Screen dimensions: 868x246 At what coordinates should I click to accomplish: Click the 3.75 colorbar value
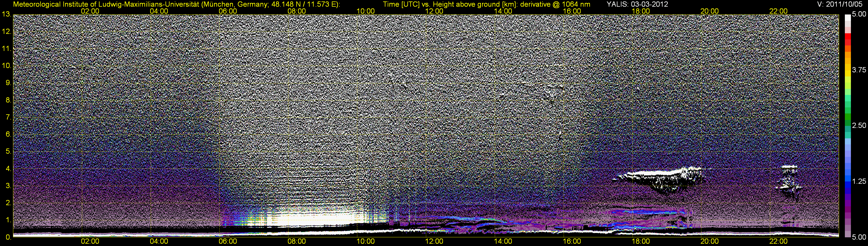coord(859,70)
